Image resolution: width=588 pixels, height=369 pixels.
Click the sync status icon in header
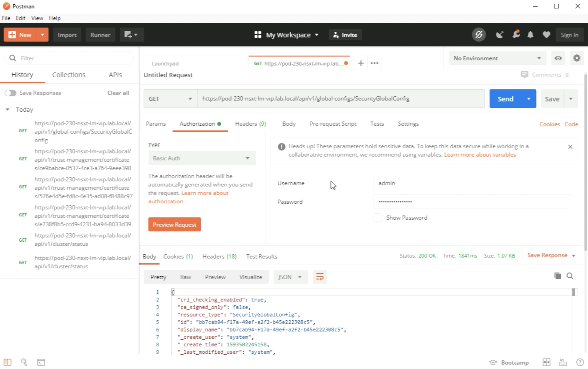tap(478, 35)
